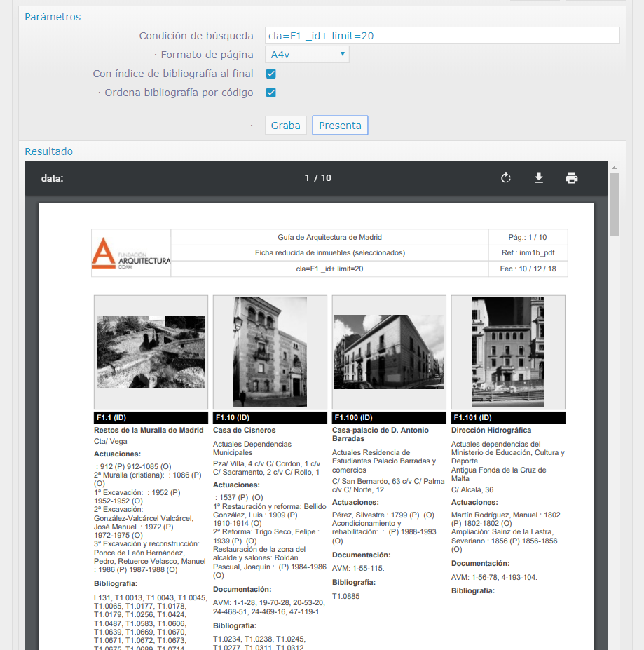
Task: Uncheck 'Ordena bibliografía por código'
Action: [271, 93]
